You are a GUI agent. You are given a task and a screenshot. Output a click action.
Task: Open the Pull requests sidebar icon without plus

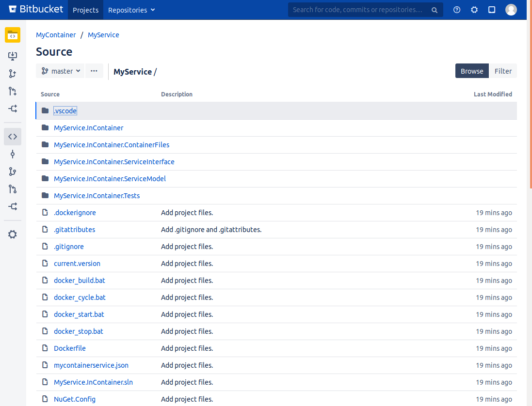13,189
